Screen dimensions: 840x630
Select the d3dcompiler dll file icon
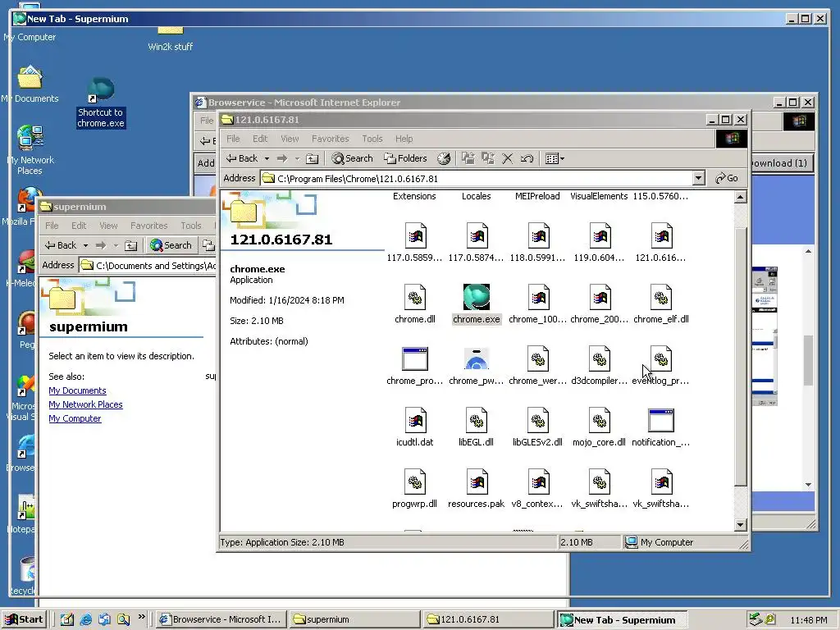pos(600,358)
